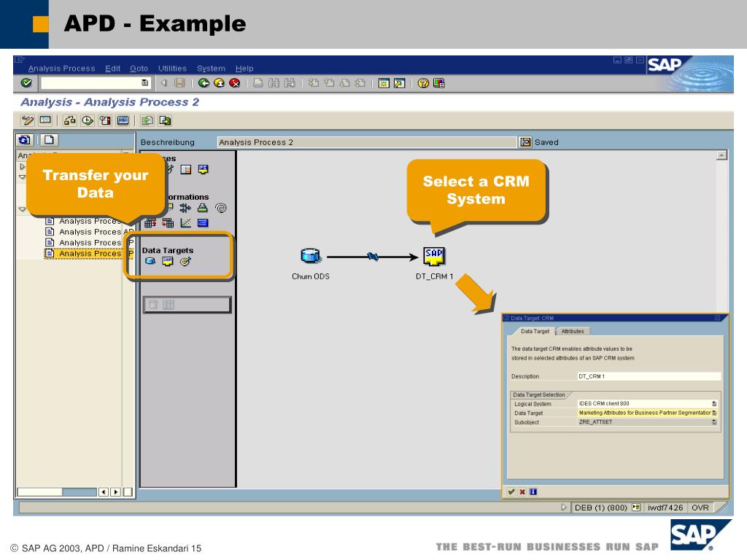Open the Data Target field value help
The width and height of the screenshot is (747, 560).
tap(714, 413)
